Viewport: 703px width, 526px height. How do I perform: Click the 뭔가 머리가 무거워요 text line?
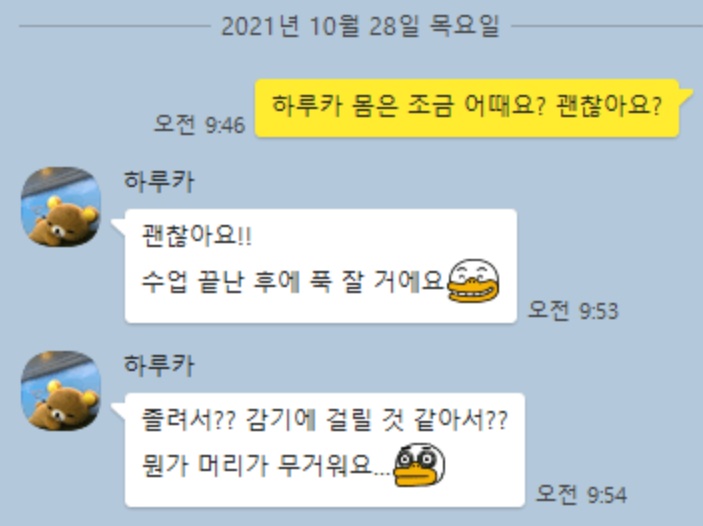(x=265, y=466)
